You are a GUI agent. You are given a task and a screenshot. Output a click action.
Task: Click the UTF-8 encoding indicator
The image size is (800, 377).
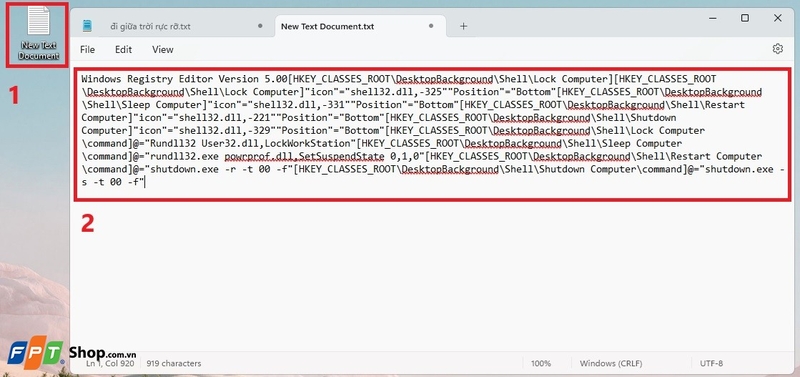(x=711, y=364)
